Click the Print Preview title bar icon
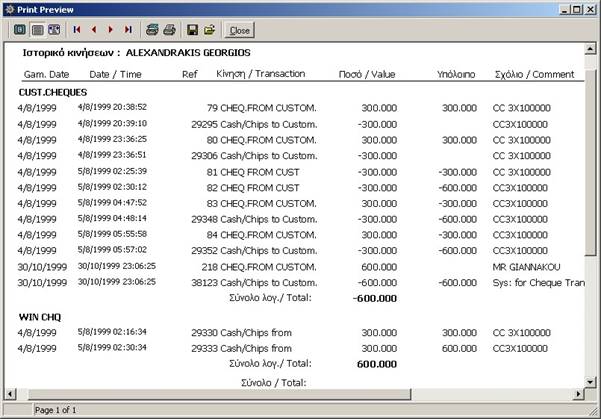 (10, 9)
